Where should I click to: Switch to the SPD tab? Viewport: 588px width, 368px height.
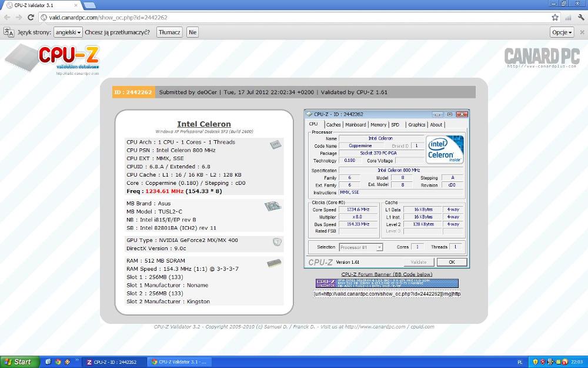(x=395, y=125)
